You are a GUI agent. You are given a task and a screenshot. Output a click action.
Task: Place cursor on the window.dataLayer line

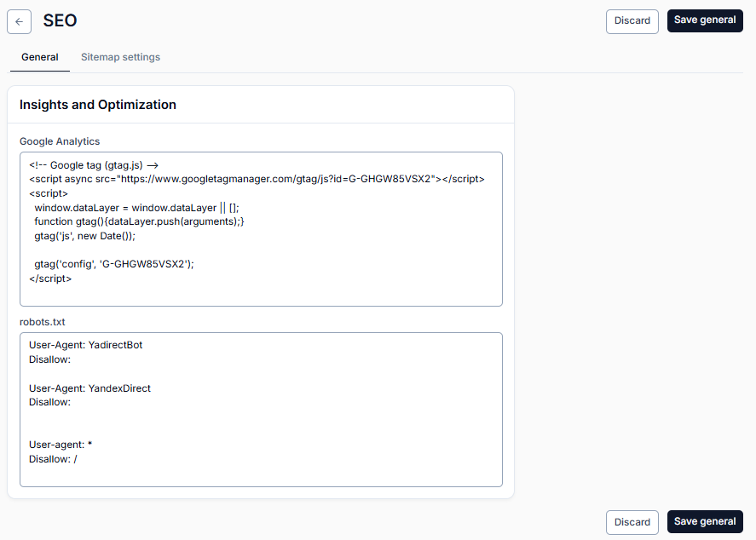136,208
